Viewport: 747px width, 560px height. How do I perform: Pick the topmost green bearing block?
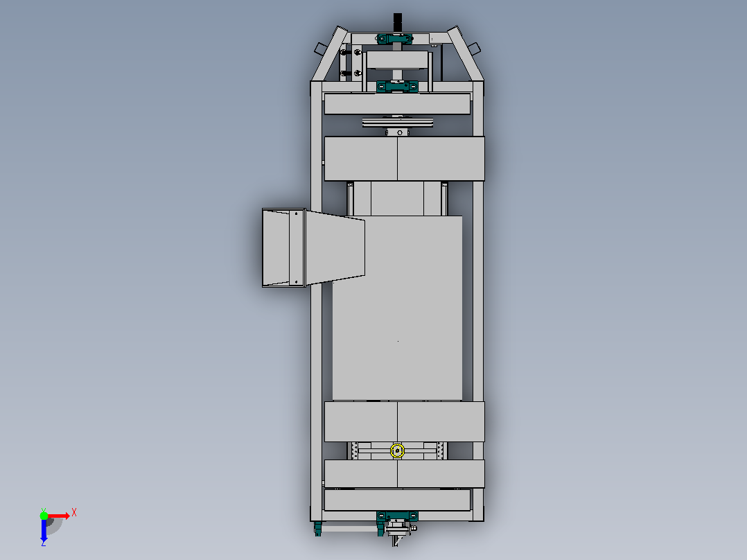[395, 39]
